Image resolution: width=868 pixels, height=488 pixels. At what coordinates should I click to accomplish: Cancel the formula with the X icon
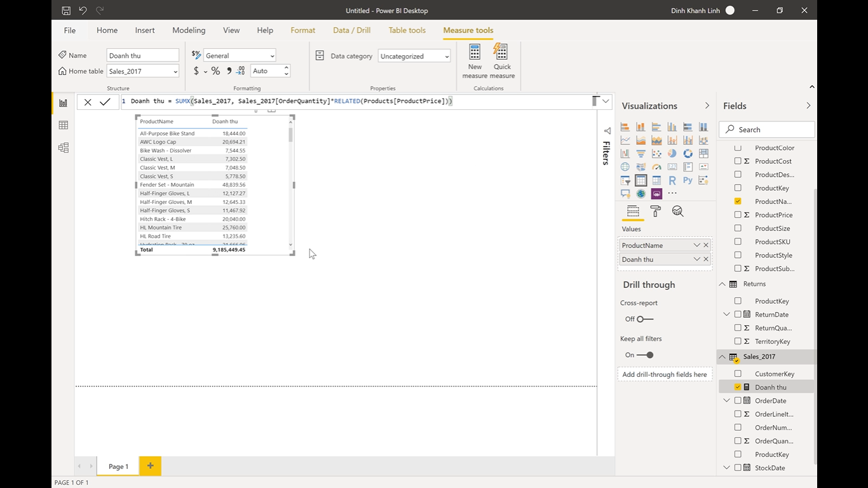click(x=88, y=102)
